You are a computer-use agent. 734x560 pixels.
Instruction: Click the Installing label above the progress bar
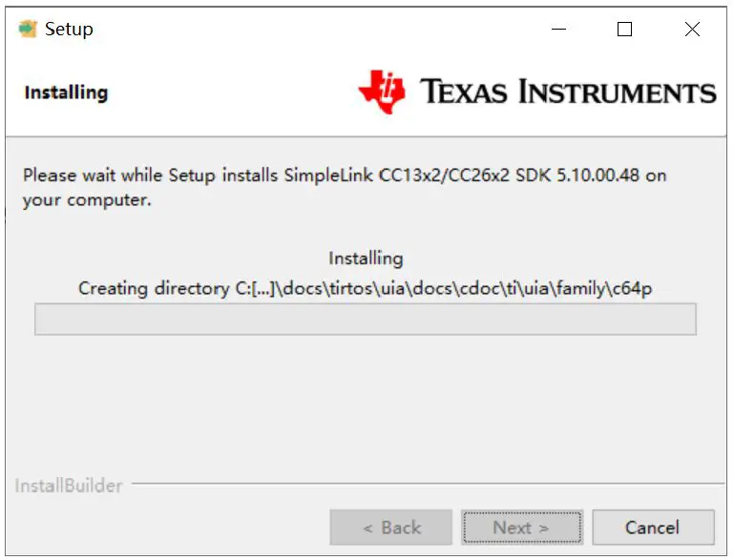click(x=366, y=259)
